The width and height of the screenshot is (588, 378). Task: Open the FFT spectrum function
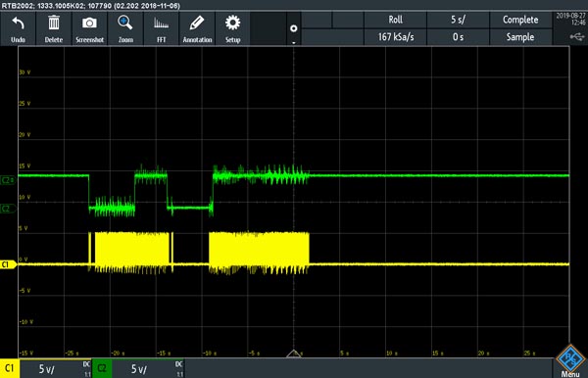click(161, 24)
